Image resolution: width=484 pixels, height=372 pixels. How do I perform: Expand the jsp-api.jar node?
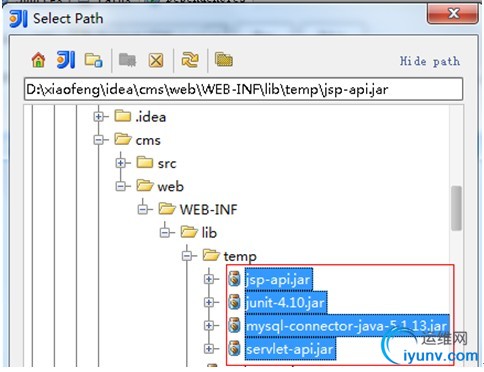pos(209,279)
